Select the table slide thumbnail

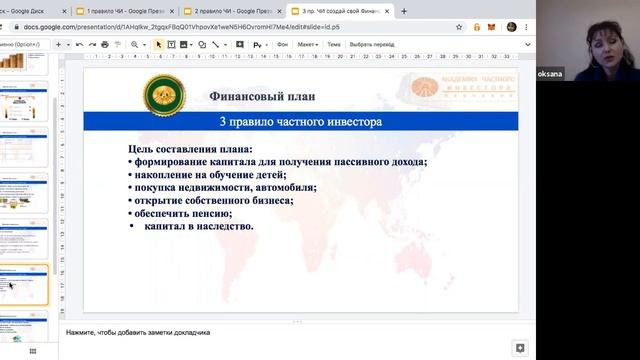point(24,147)
